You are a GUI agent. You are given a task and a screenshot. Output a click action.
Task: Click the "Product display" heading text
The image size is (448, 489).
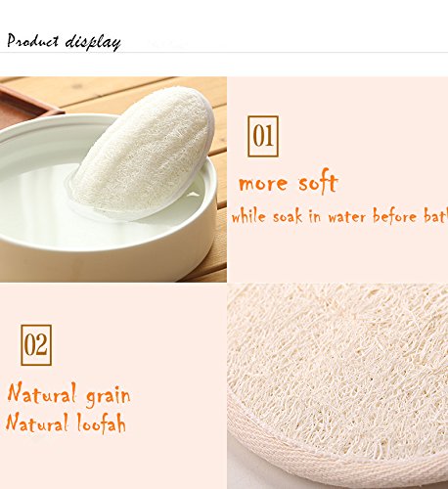click(x=64, y=42)
